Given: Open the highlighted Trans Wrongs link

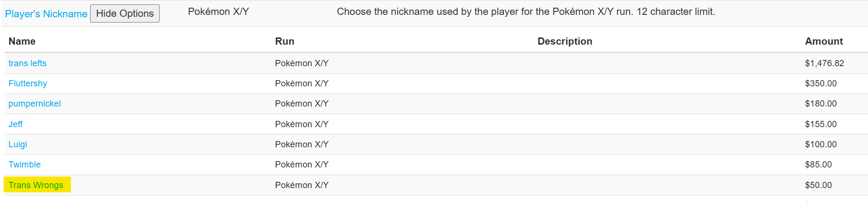Looking at the screenshot, I should [x=36, y=185].
